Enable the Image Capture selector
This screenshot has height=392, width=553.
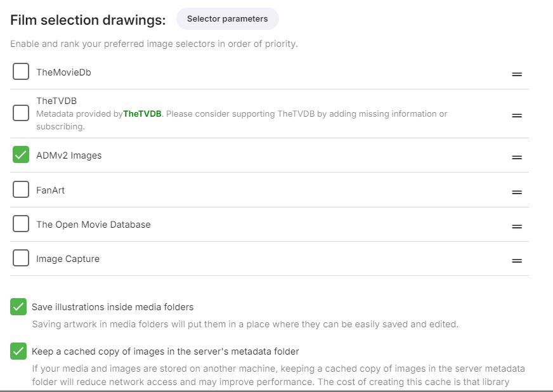[21, 258]
